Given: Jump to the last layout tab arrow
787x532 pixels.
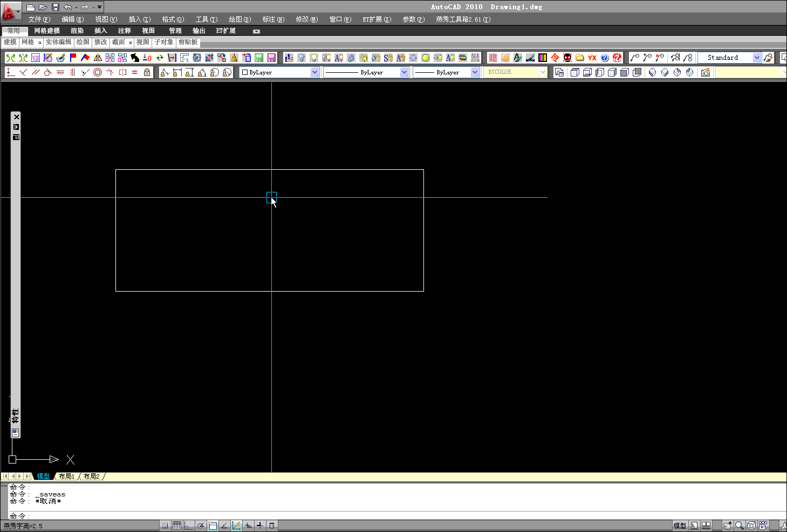Looking at the screenshot, I should click(28, 476).
